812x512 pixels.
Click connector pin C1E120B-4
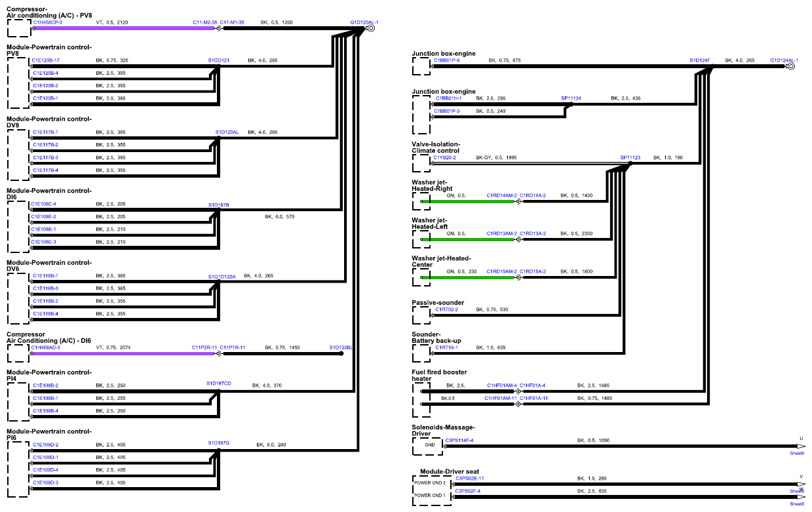coord(47,73)
